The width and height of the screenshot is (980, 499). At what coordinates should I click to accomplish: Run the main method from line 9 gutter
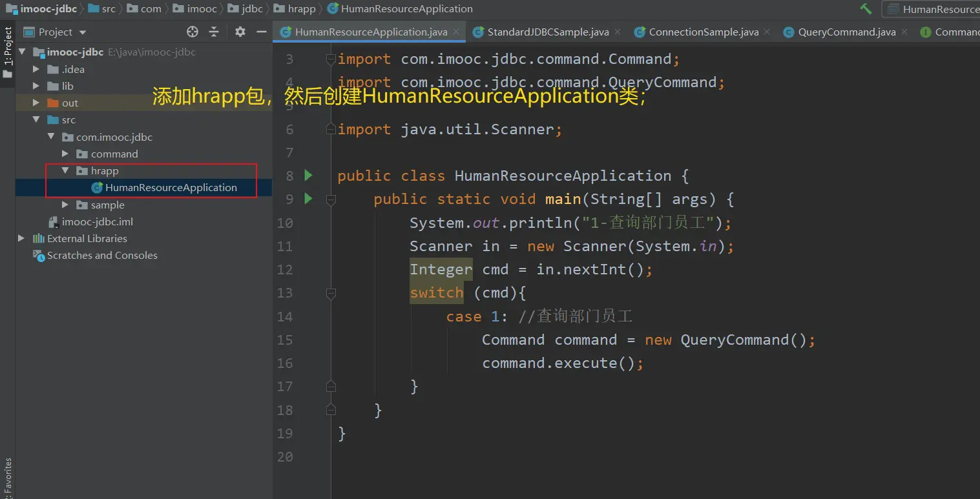tap(309, 199)
